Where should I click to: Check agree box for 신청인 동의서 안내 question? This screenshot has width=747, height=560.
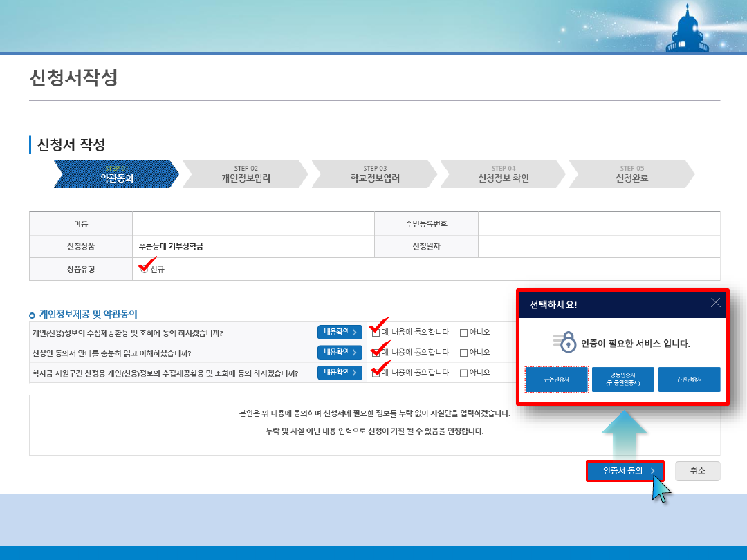click(x=376, y=353)
